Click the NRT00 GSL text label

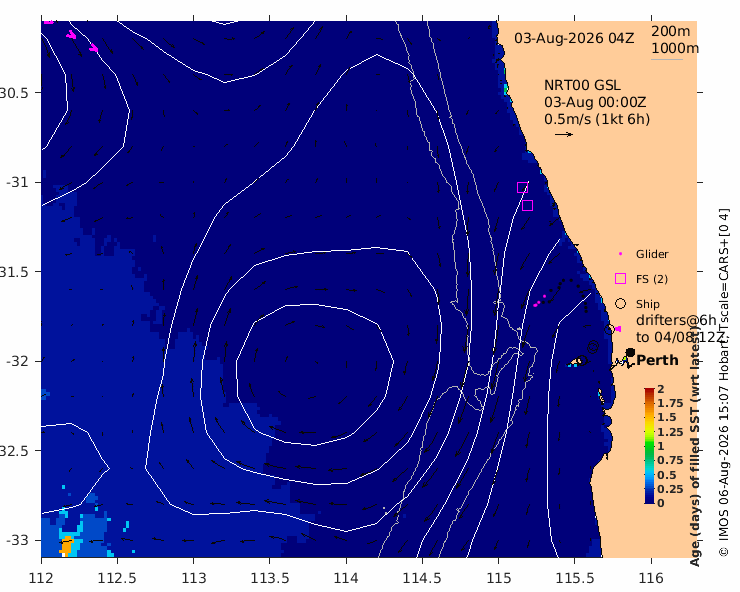tap(582, 85)
